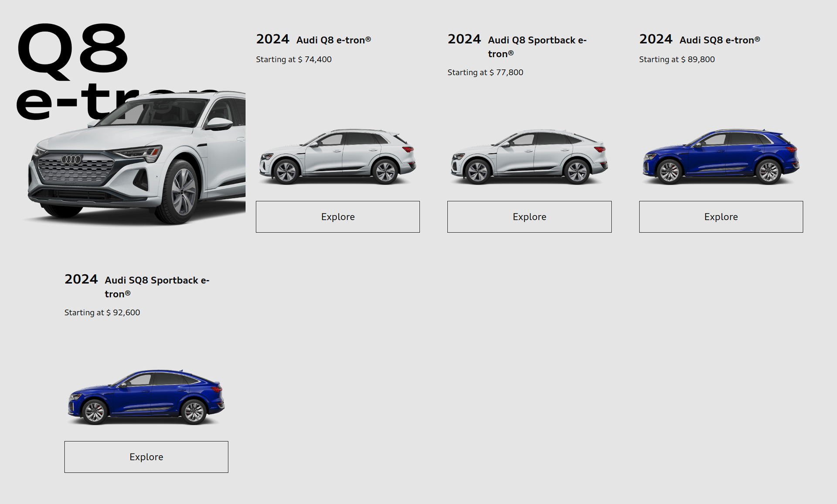The width and height of the screenshot is (837, 504).
Task: Click Explore under Audi Q8 e-tron
Action: pyautogui.click(x=337, y=217)
